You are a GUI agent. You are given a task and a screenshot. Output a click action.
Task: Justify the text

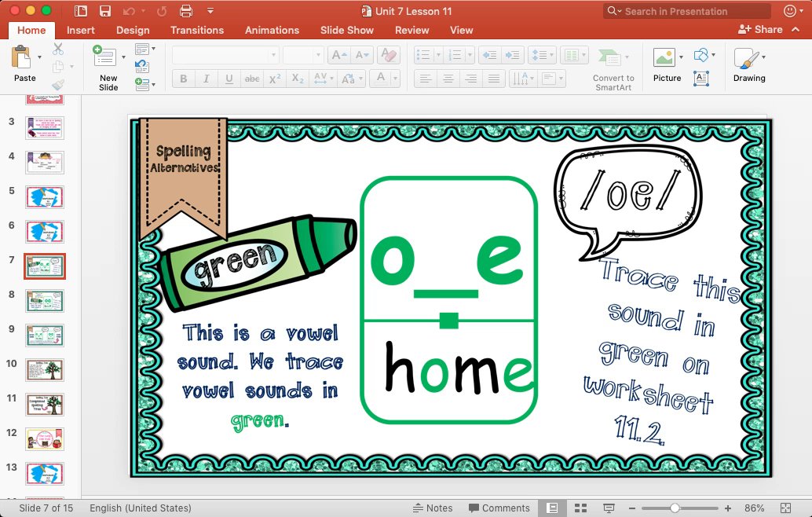click(494, 79)
